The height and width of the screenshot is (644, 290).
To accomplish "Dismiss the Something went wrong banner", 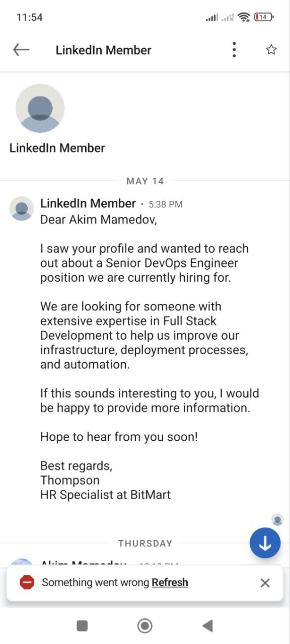I will tap(265, 583).
